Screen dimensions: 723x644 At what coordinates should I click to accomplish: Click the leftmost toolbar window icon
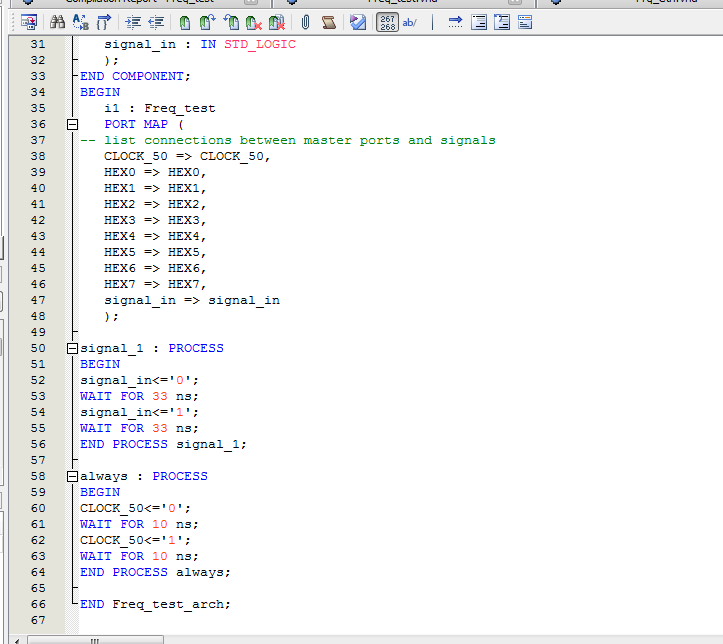tap(29, 22)
